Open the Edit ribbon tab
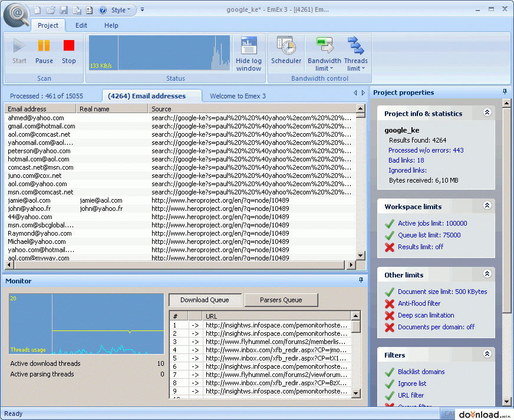514x420 pixels. pos(81,25)
